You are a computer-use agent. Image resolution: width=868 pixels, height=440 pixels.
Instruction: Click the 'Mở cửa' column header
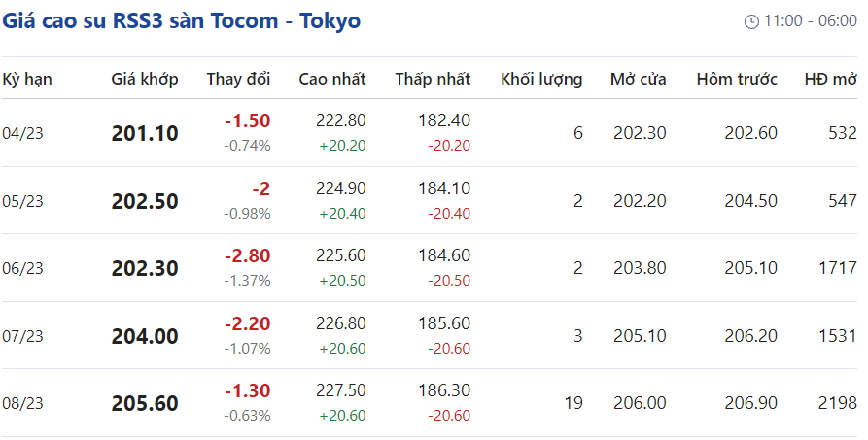(x=639, y=80)
